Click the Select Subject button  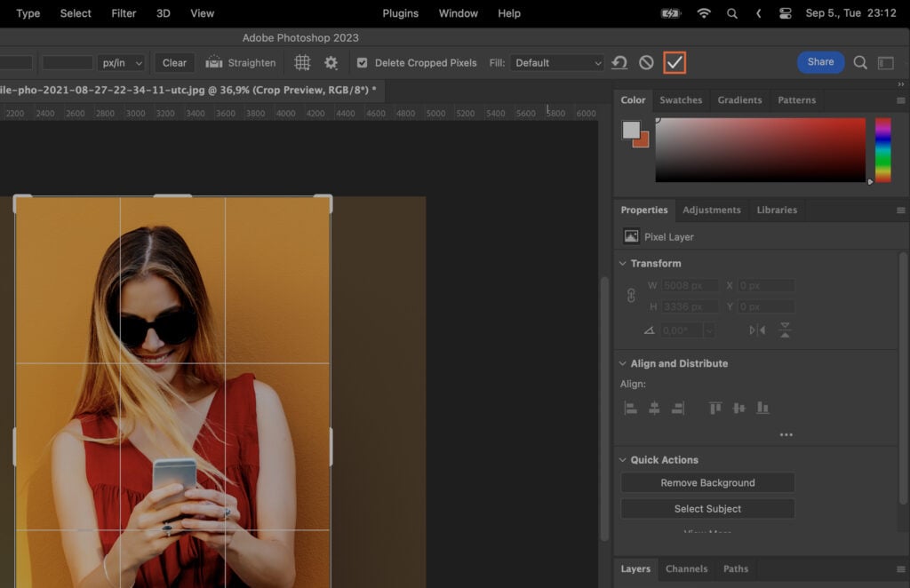[706, 508]
